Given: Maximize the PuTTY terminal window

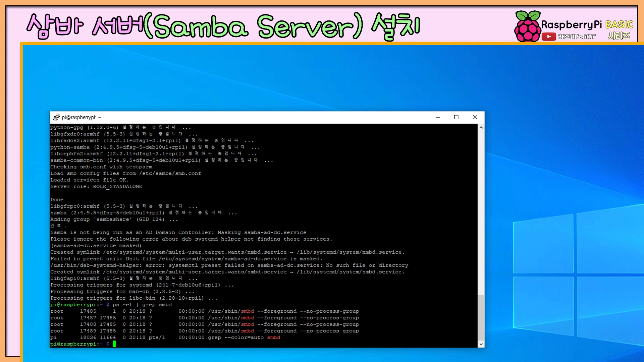Looking at the screenshot, I should pyautogui.click(x=456, y=117).
